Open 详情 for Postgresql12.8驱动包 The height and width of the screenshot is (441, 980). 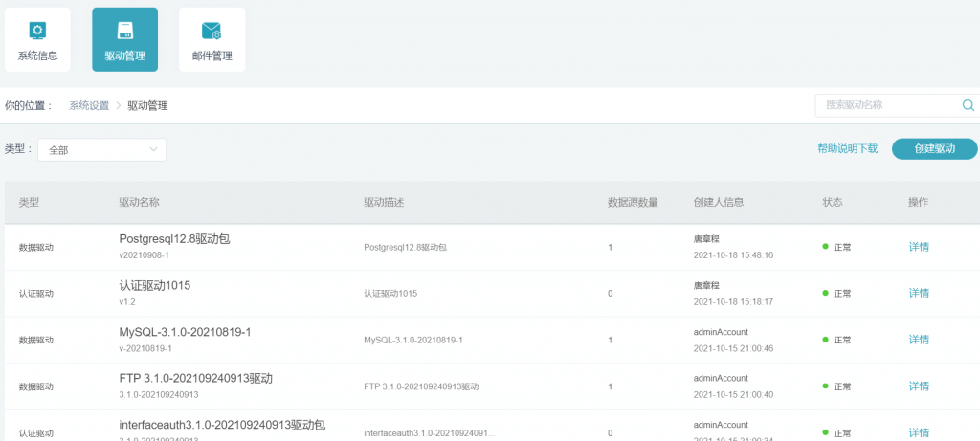pos(919,247)
